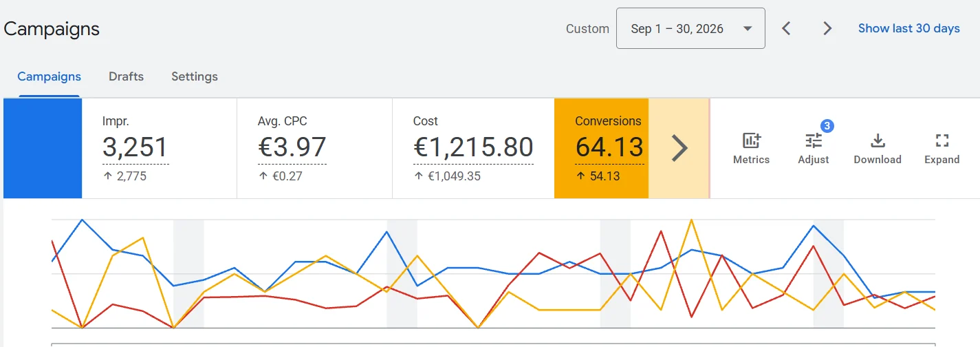The image size is (980, 347).
Task: Show more scorecard metrics with right chevron
Action: [x=679, y=148]
